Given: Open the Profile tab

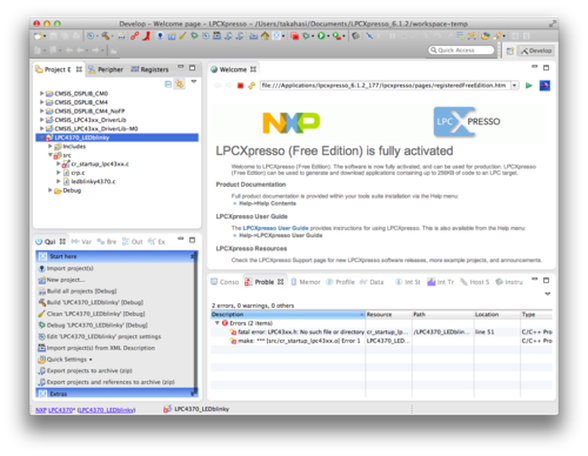Looking at the screenshot, I should 340,282.
